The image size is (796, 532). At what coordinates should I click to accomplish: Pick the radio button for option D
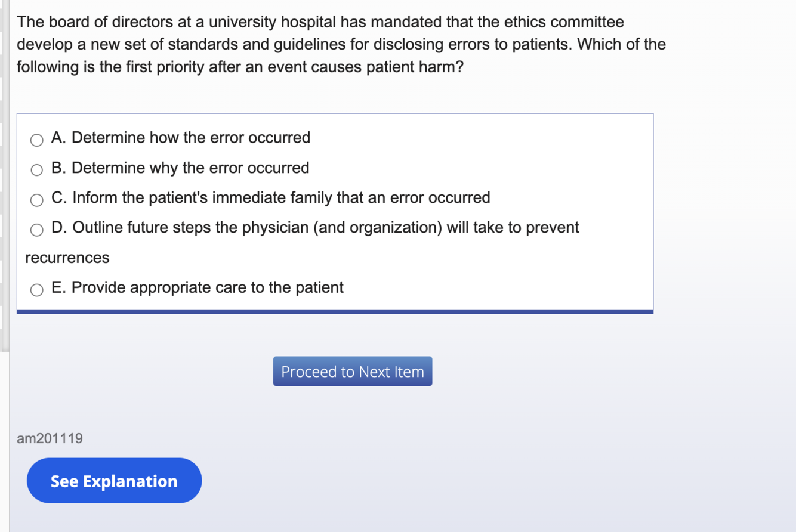37,230
